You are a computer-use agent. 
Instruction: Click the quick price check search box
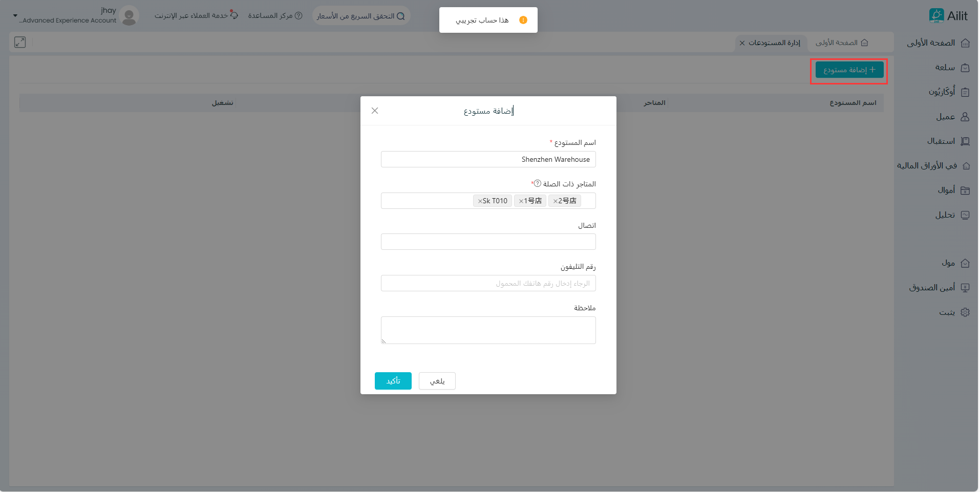[360, 16]
